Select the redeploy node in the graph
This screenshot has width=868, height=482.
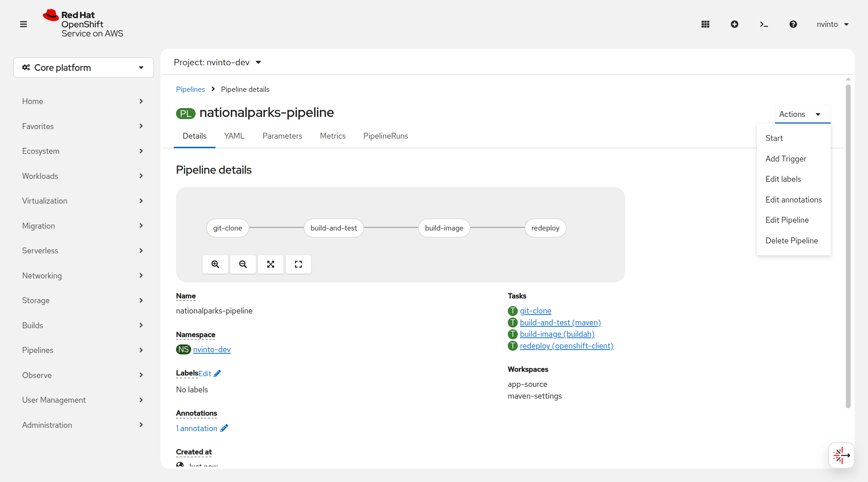tap(545, 228)
